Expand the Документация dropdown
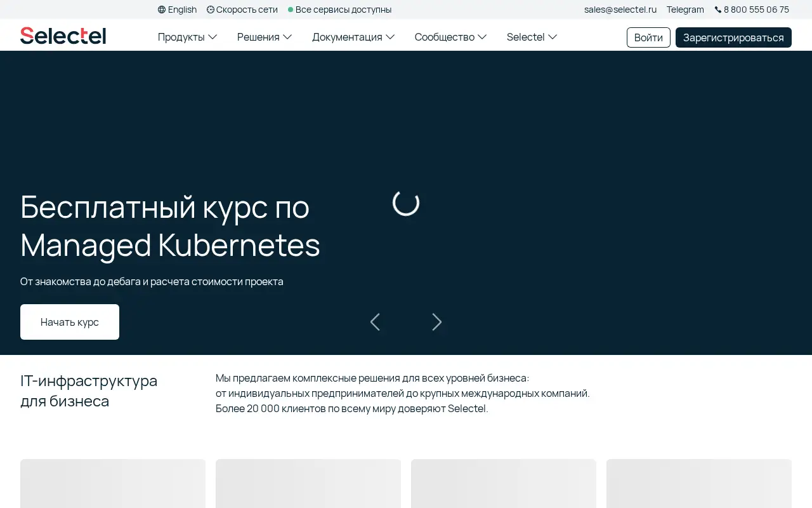 [353, 37]
